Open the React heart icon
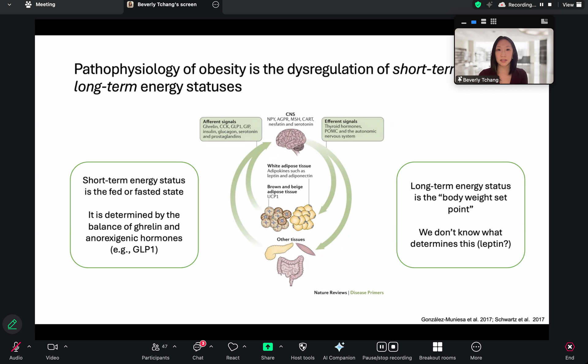The image size is (588, 364). tap(233, 347)
